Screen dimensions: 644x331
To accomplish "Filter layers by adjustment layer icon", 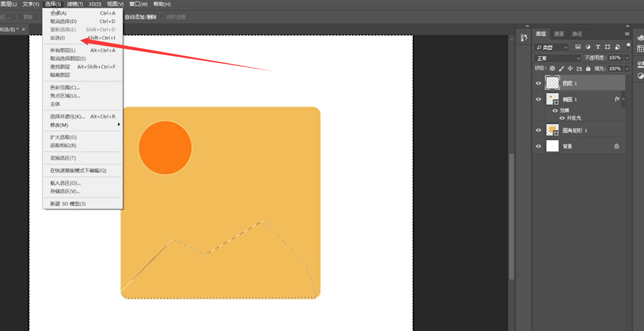I will pyautogui.click(x=588, y=47).
